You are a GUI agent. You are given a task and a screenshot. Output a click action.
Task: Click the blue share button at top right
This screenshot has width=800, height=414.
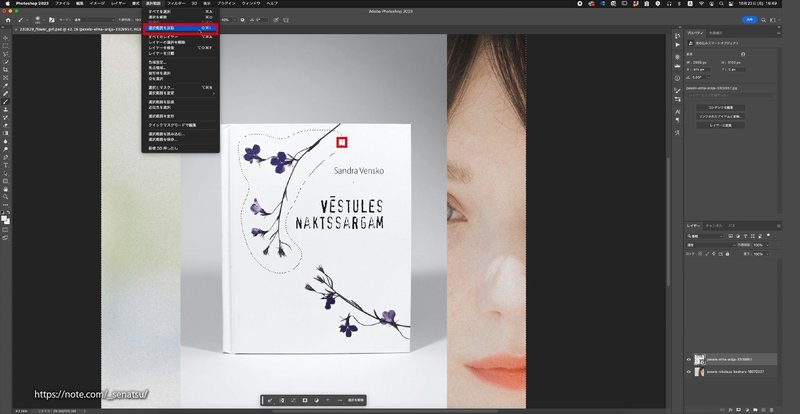click(749, 20)
